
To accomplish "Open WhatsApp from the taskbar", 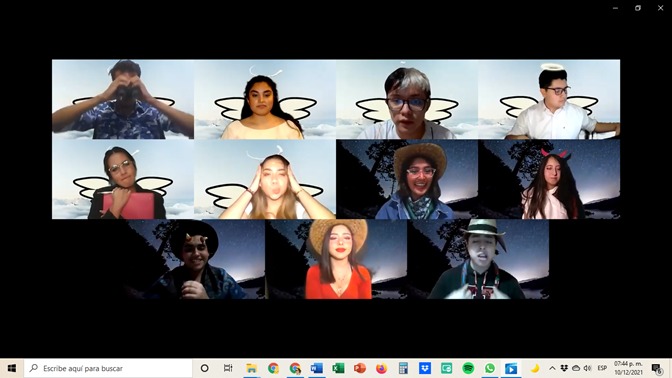I will 489,368.
